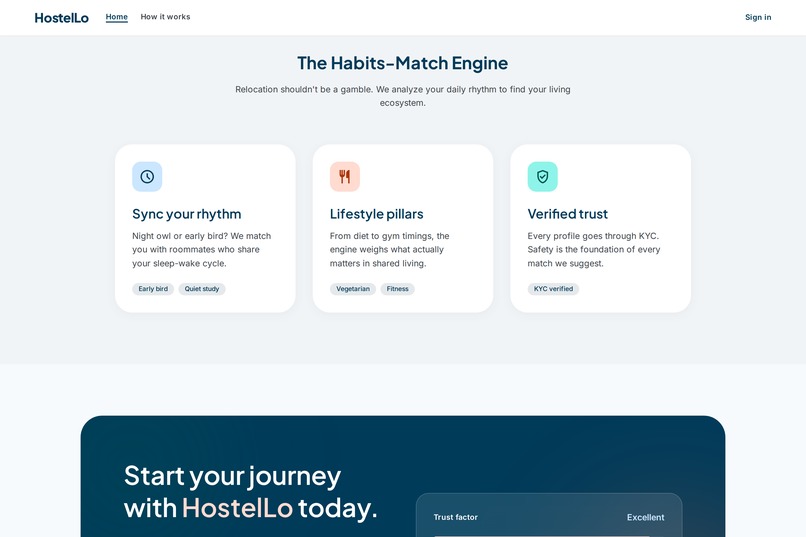Click the clock icon in Sync your rhythm card
This screenshot has width=806, height=537.
click(x=147, y=177)
